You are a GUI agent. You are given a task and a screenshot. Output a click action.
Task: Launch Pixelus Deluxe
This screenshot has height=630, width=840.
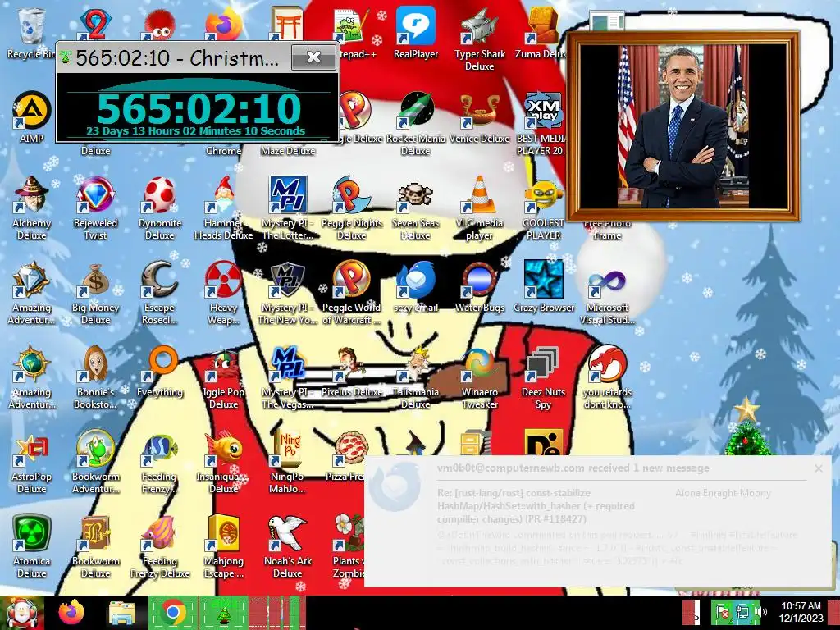(x=351, y=372)
